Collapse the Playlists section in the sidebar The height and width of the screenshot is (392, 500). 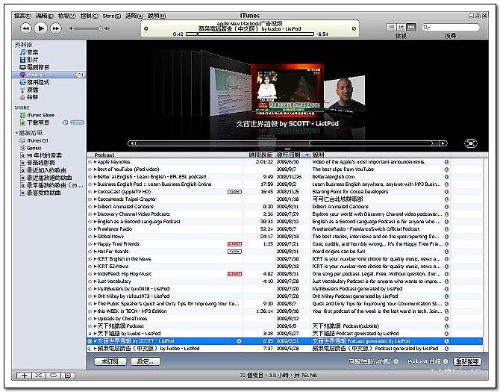[16, 133]
